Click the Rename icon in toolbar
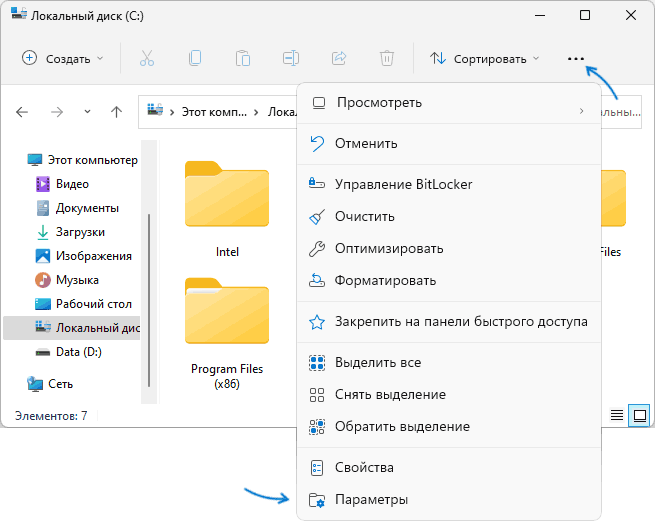Screen dimensions: 655x521 291,58
